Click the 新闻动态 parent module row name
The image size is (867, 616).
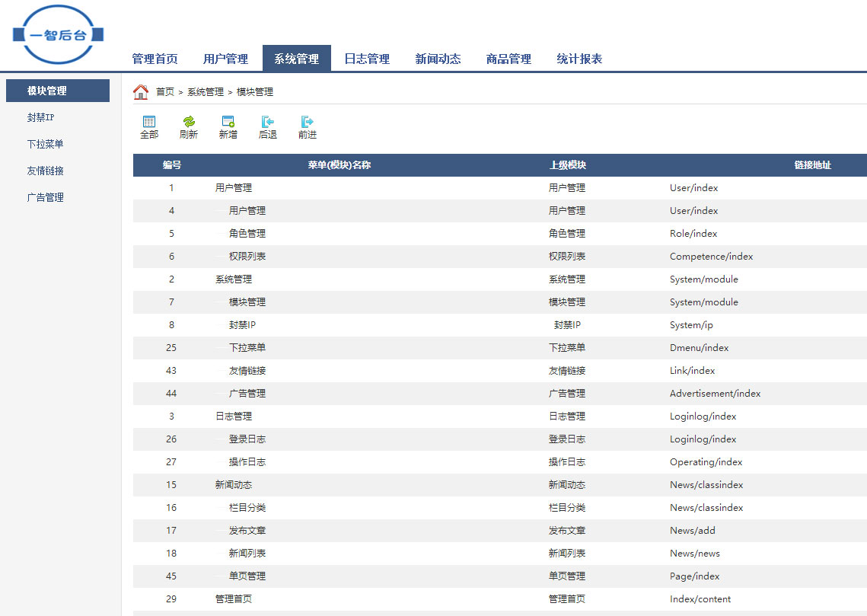[x=234, y=485]
